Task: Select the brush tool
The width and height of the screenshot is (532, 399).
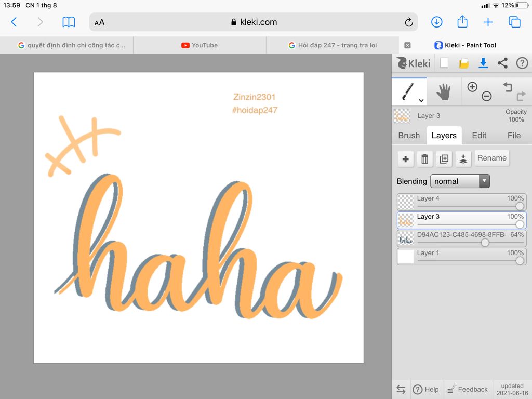Action: pos(409,91)
